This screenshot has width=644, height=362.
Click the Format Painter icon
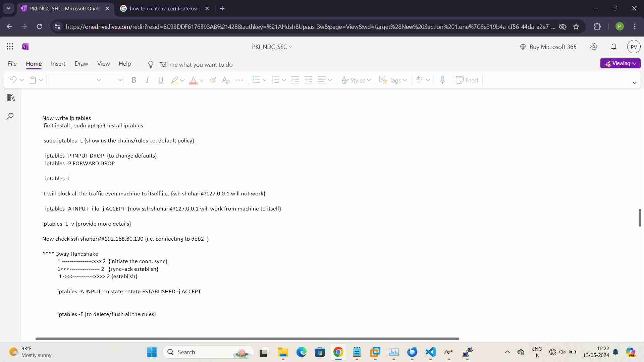click(213, 80)
